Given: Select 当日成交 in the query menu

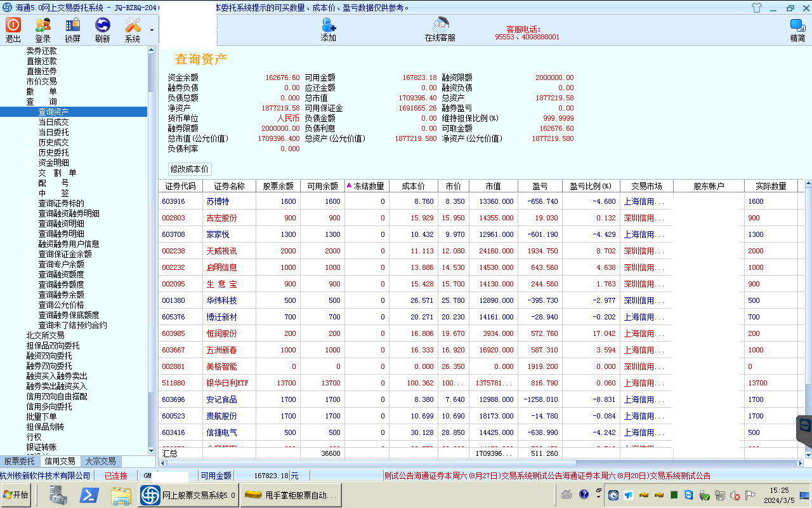Looking at the screenshot, I should pos(53,122).
